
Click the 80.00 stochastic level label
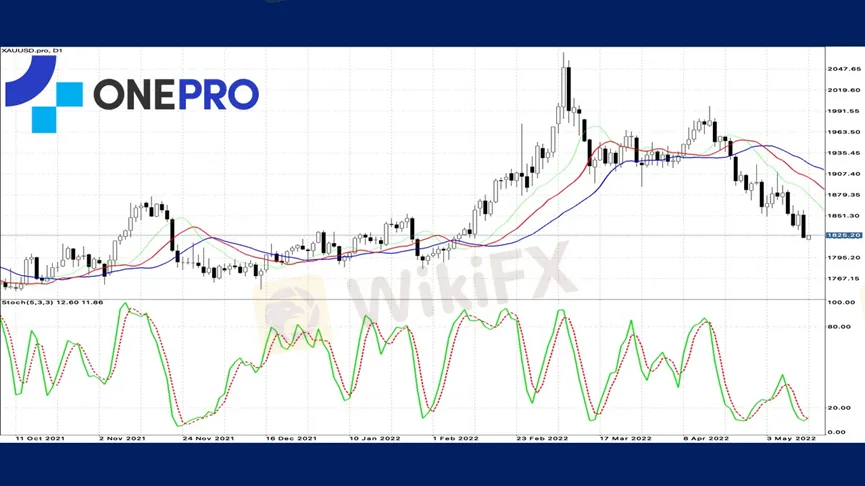point(840,327)
